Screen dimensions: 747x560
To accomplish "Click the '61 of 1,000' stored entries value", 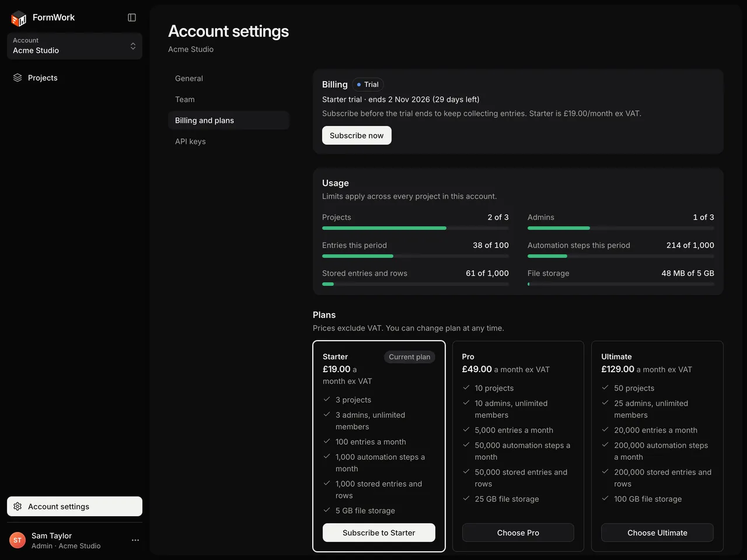I will click(487, 273).
